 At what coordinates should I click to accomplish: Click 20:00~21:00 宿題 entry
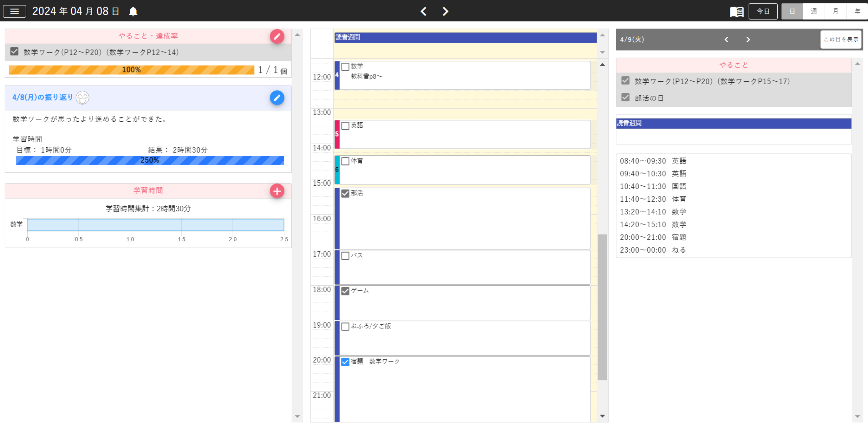pyautogui.click(x=653, y=237)
